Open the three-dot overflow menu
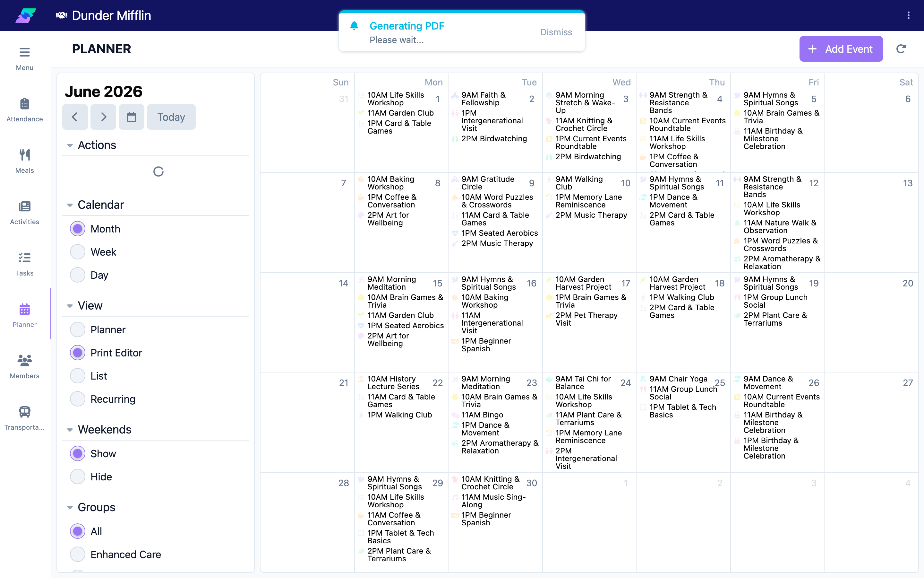The width and height of the screenshot is (924, 578). 908,15
